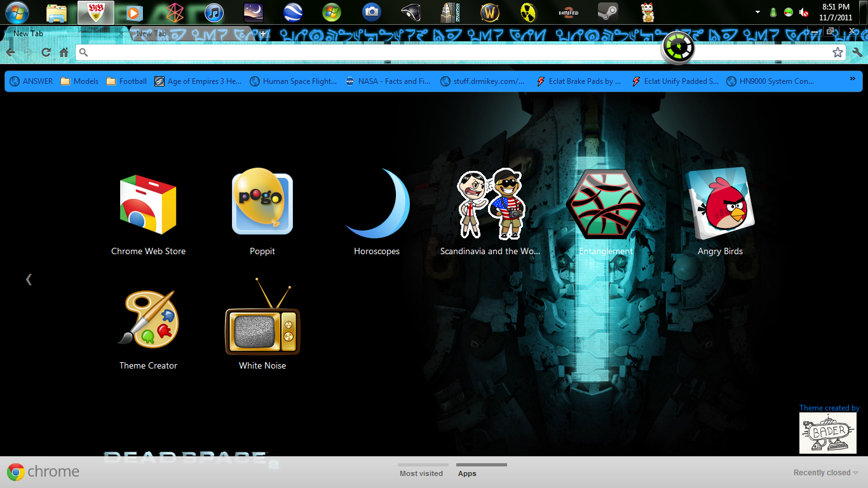Click the Chrome logo in footer

(43, 471)
